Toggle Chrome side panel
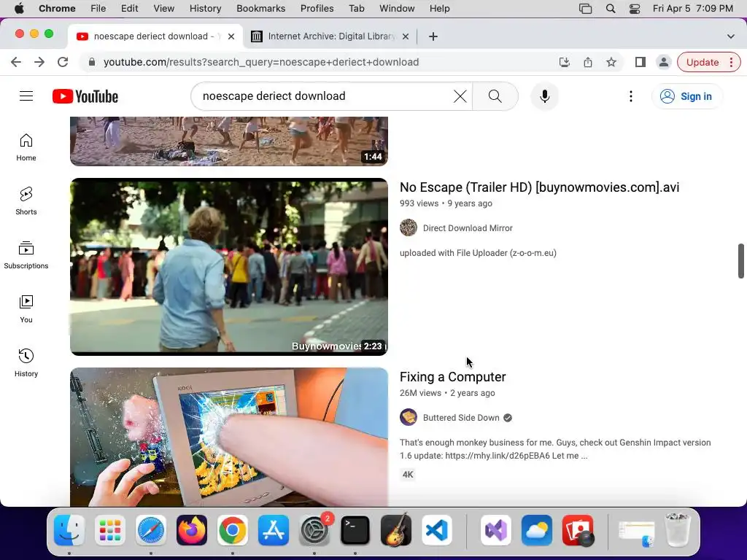 click(640, 62)
